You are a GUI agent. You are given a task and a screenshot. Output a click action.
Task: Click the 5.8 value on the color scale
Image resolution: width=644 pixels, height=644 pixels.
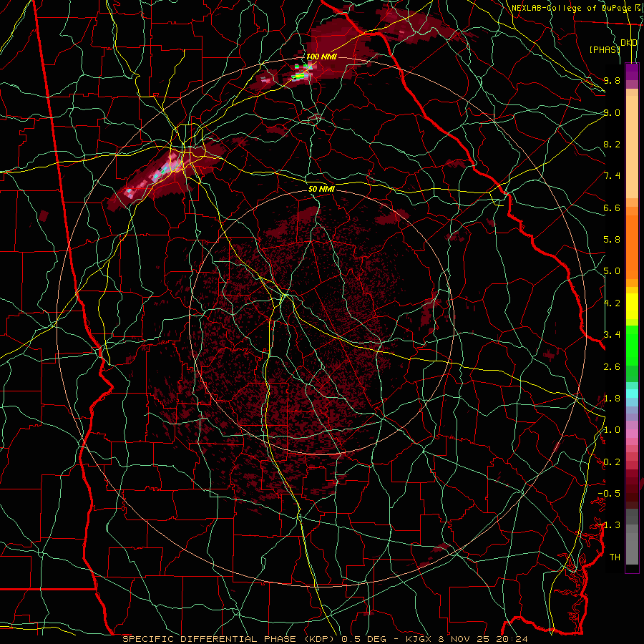tap(612, 240)
